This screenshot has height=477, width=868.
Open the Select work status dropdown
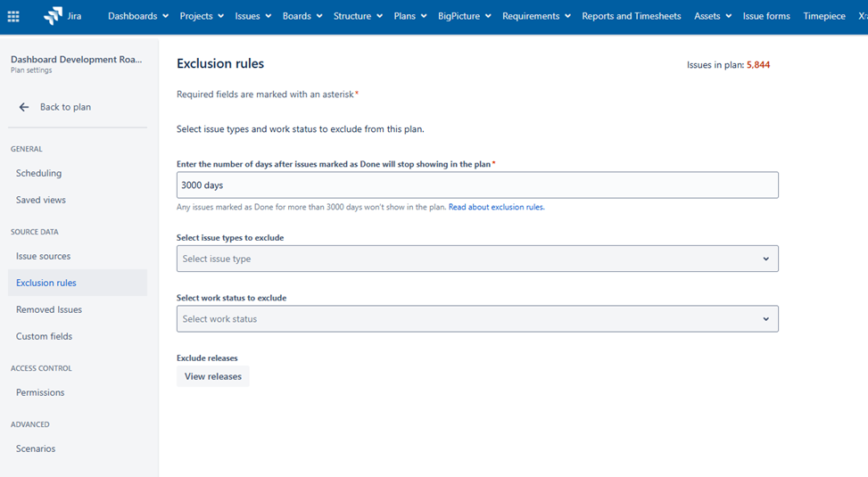coord(477,318)
